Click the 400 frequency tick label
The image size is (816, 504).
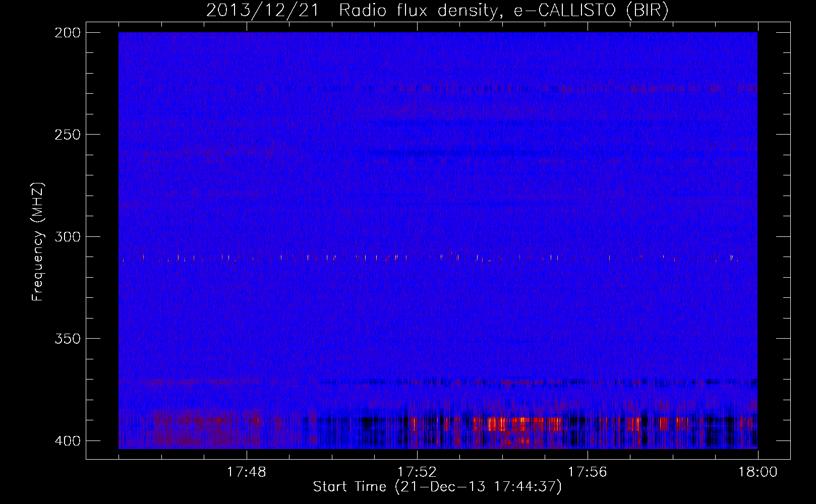(x=67, y=440)
